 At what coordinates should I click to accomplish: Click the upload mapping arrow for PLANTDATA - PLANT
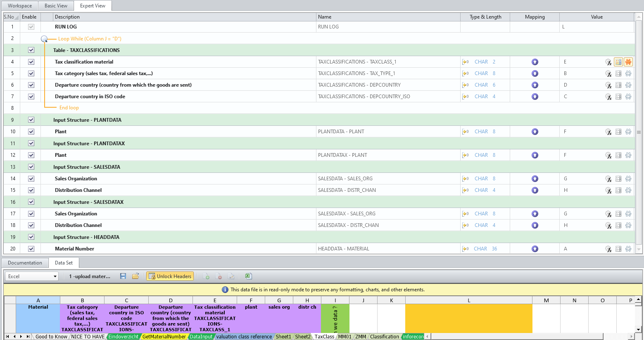coord(535,132)
